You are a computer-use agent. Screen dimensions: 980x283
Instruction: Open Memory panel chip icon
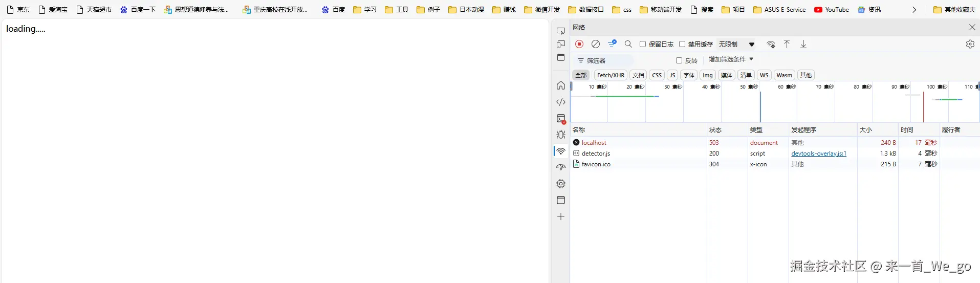tap(561, 184)
